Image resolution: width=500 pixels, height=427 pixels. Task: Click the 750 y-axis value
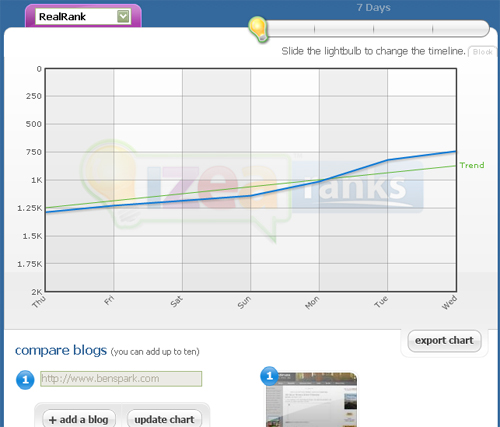34,152
